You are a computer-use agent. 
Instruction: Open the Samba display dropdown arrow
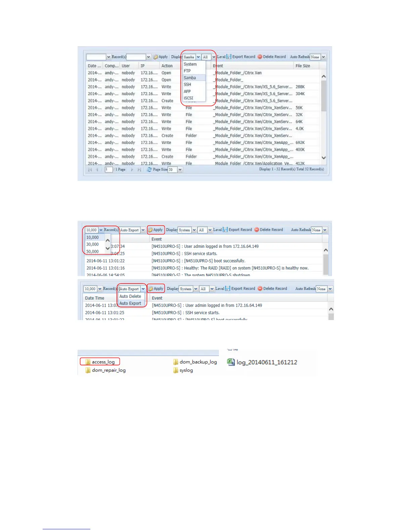[x=198, y=57]
